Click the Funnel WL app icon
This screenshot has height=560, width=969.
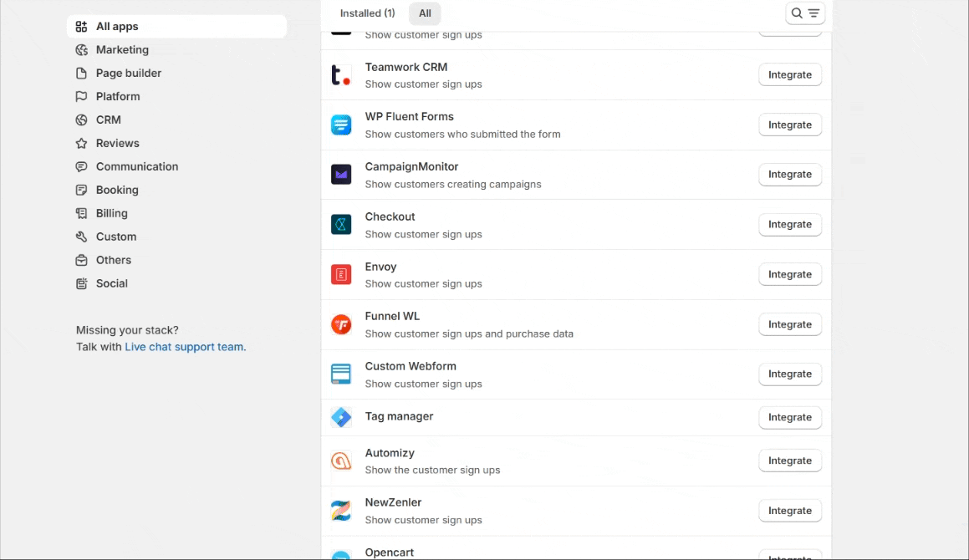click(x=341, y=324)
